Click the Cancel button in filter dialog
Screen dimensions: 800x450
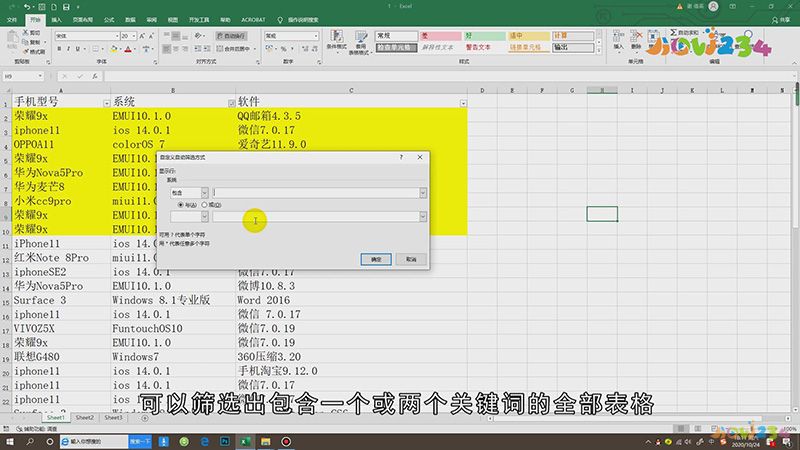(411, 259)
